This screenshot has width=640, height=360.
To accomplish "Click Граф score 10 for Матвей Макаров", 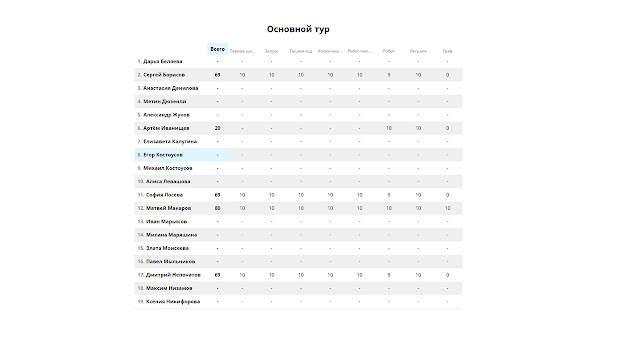I will [x=447, y=208].
